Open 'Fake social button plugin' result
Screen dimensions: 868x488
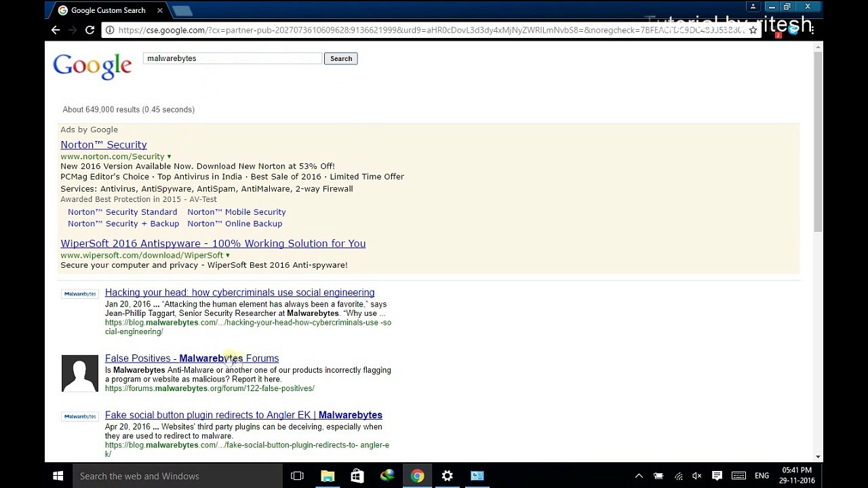[x=243, y=415]
